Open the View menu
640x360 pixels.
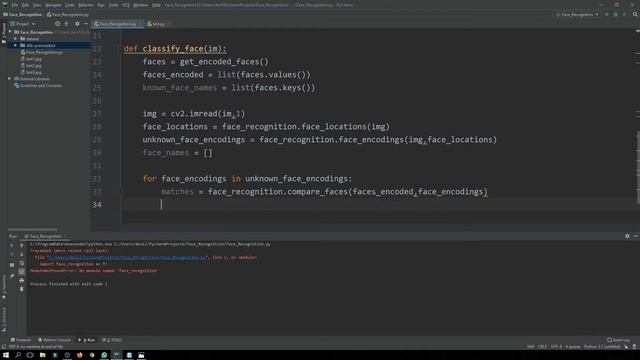(x=37, y=5)
